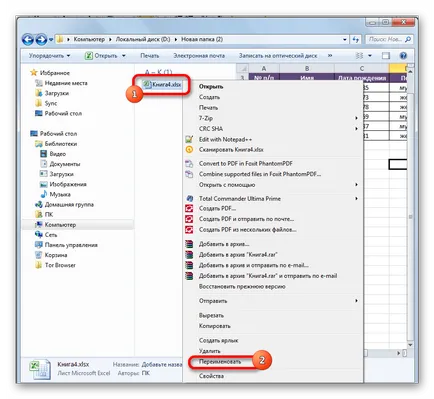Expand the 7-Zip submenu arrow
The height and width of the screenshot is (399, 434).
coord(356,118)
